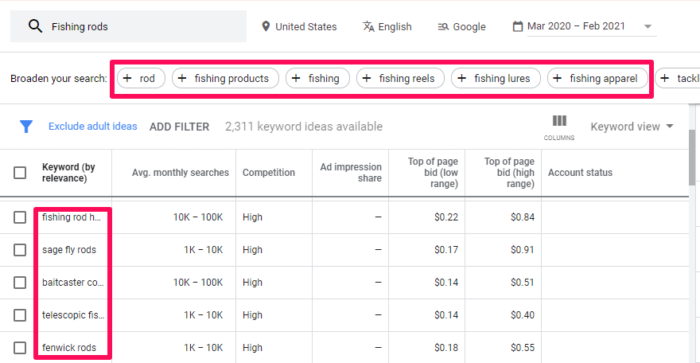Click keyword 'telescopic fis...'
Image resolution: width=700 pixels, height=363 pixels.
click(73, 315)
